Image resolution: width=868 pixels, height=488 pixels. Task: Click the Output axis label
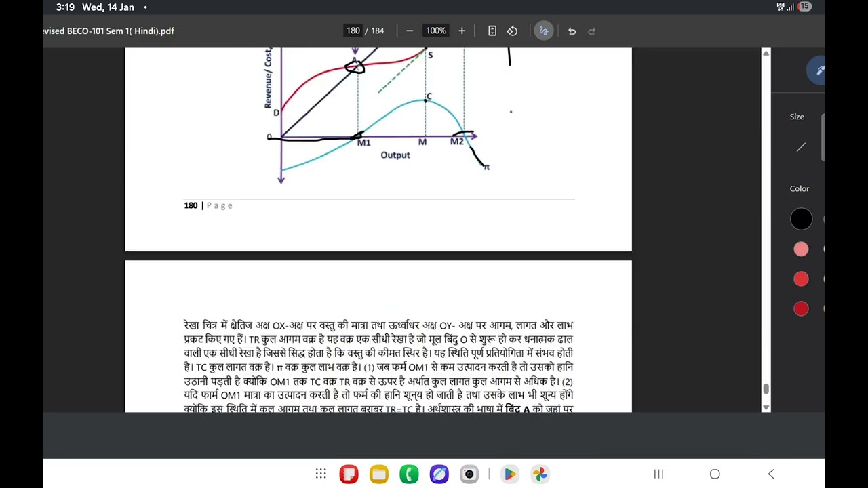(x=395, y=155)
